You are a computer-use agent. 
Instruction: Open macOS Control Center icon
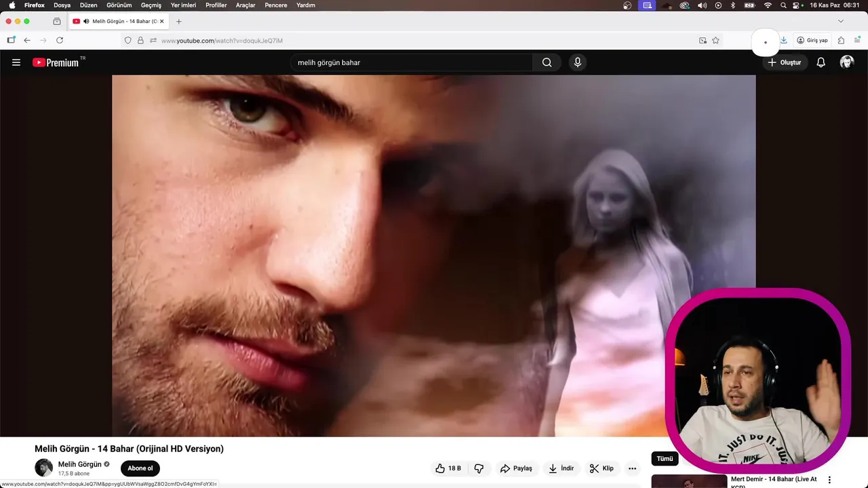(797, 5)
